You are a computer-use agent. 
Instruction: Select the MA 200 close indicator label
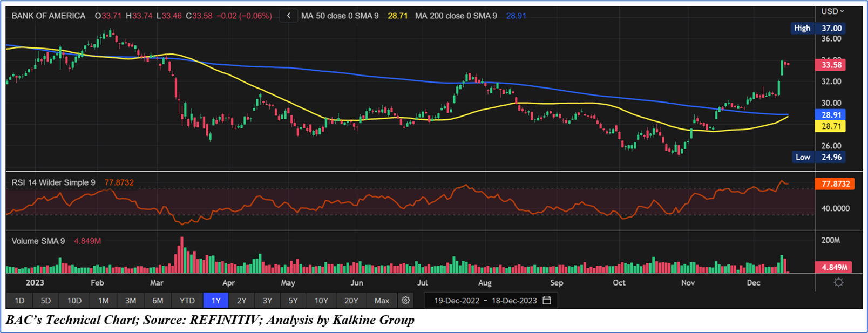coord(456,16)
